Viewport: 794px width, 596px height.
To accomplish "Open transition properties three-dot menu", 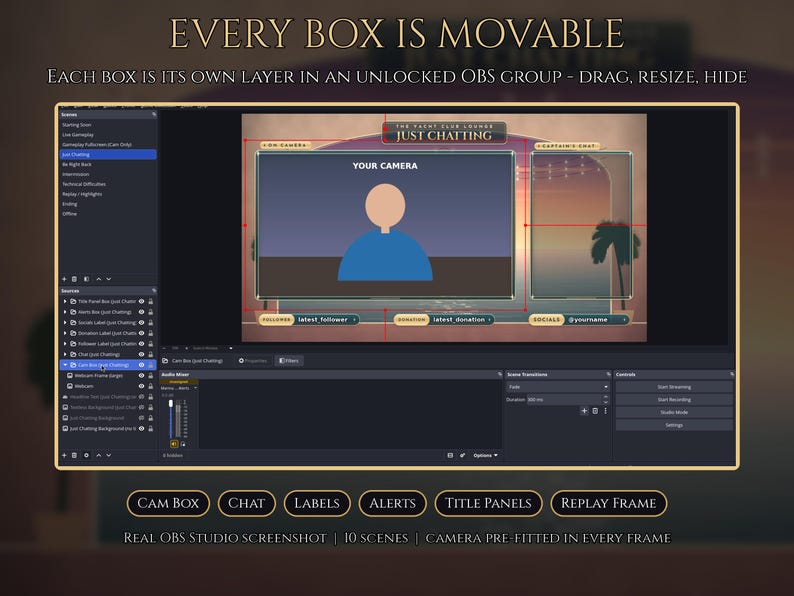I will (x=605, y=411).
